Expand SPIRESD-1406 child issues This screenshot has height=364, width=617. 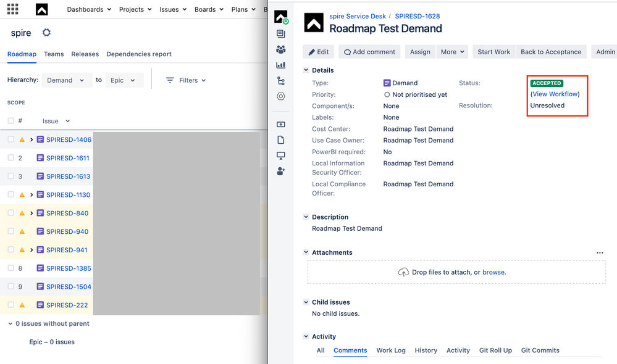[31, 139]
